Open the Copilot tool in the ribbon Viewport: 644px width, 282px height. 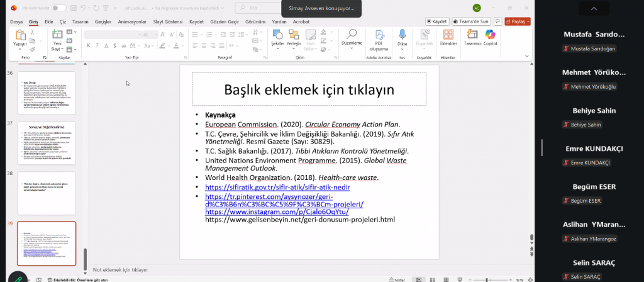tap(491, 37)
